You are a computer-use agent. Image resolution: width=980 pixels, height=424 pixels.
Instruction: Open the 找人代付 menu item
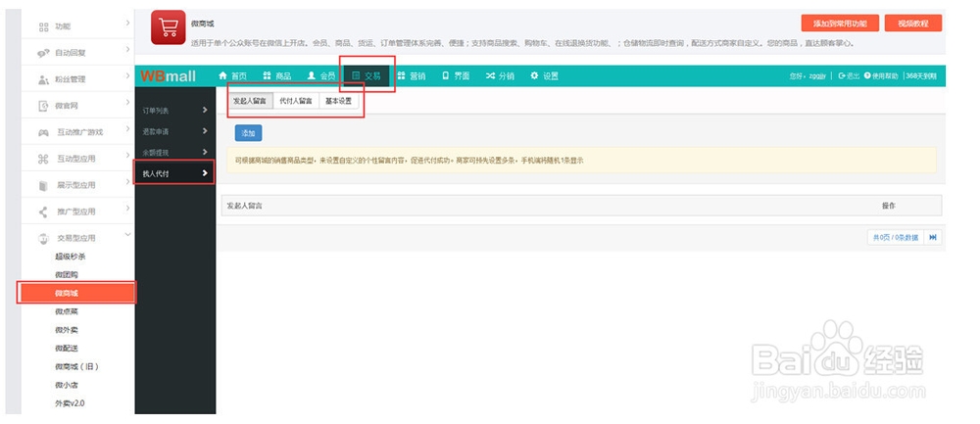point(175,173)
